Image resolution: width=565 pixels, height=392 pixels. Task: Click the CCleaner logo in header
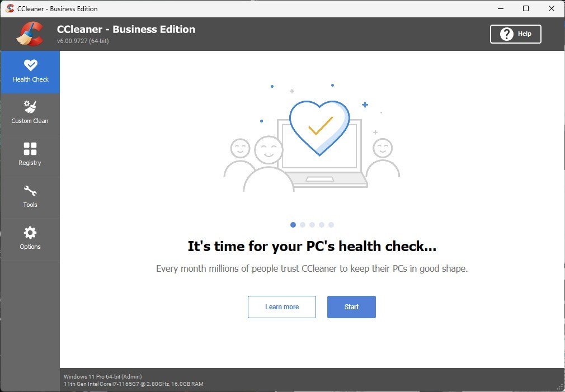point(30,34)
